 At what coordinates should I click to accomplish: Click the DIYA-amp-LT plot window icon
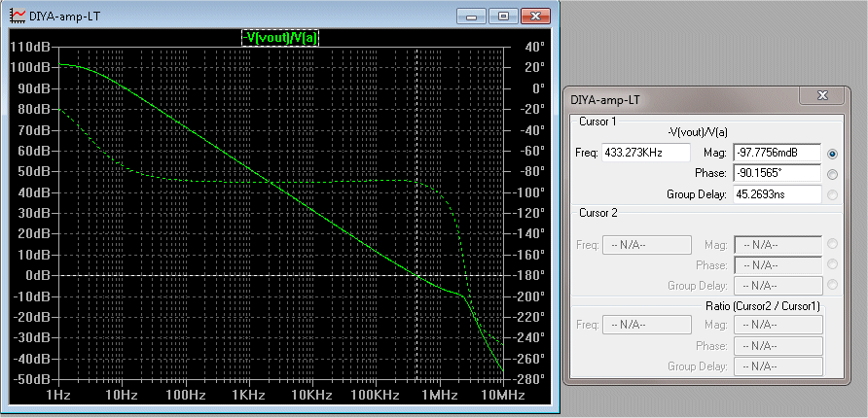pos(18,16)
